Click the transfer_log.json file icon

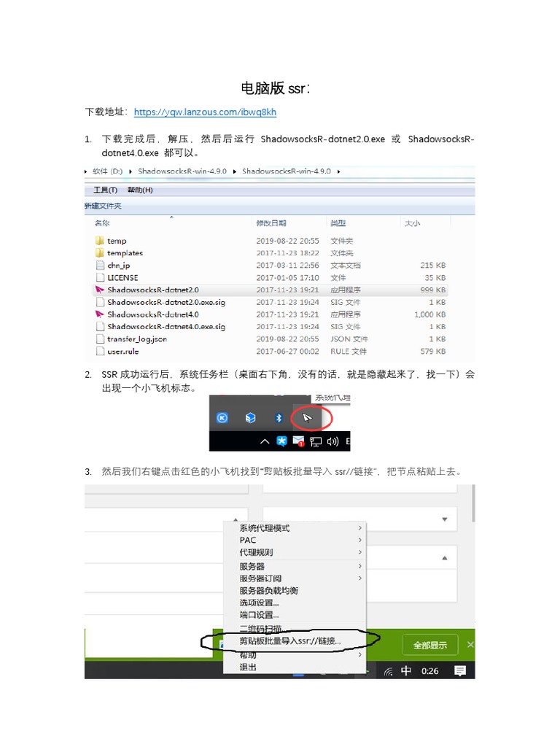(x=100, y=338)
